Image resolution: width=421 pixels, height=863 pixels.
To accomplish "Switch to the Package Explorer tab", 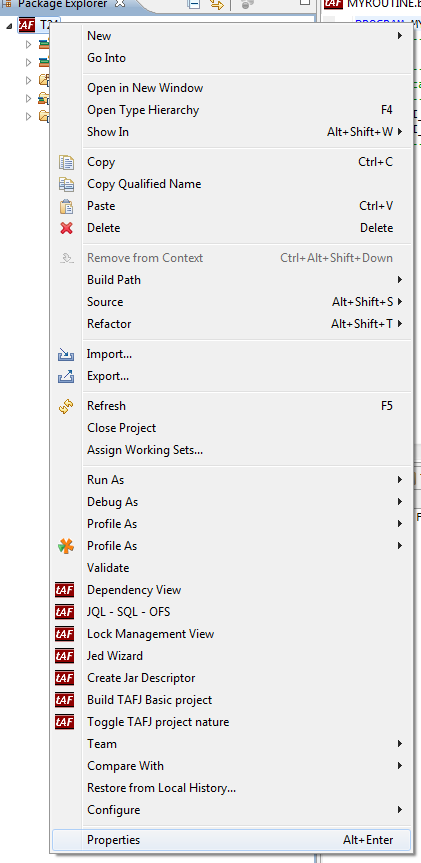I will [64, 4].
